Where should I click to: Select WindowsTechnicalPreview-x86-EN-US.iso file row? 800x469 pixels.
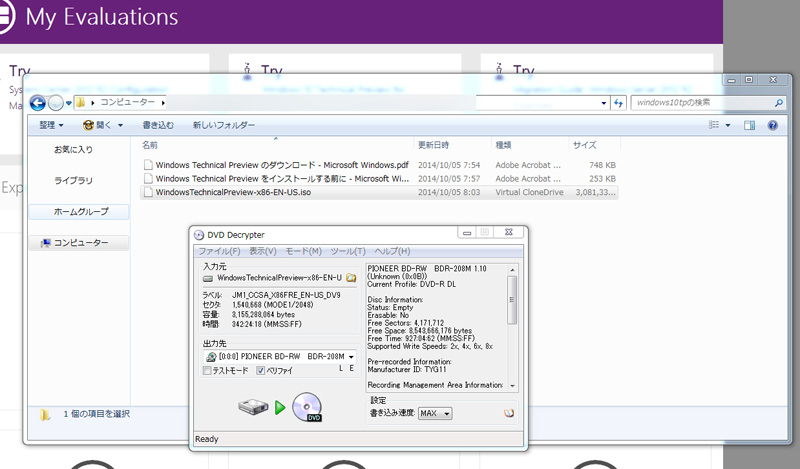point(379,192)
